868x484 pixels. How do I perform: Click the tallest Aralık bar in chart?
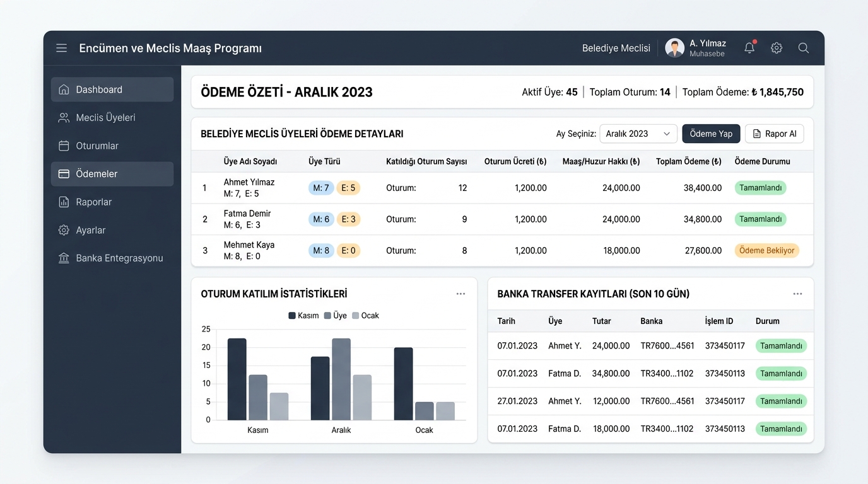341,379
